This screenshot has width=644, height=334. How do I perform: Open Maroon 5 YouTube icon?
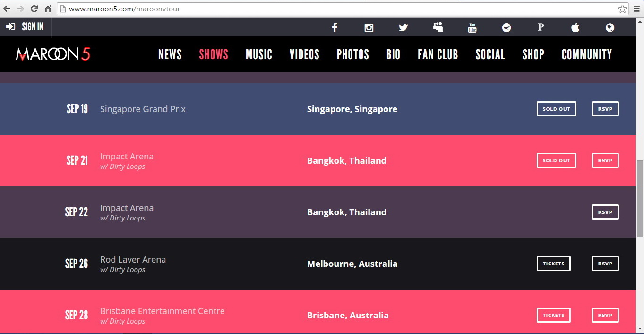[472, 27]
